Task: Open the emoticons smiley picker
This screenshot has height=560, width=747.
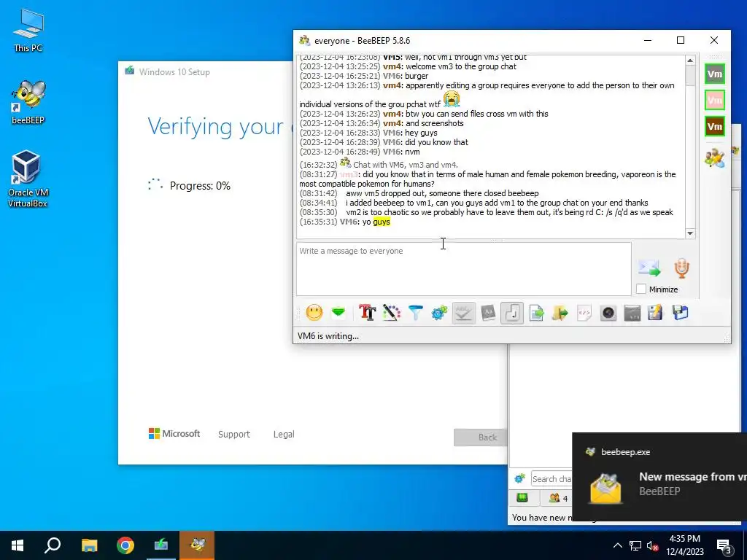Action: point(314,313)
